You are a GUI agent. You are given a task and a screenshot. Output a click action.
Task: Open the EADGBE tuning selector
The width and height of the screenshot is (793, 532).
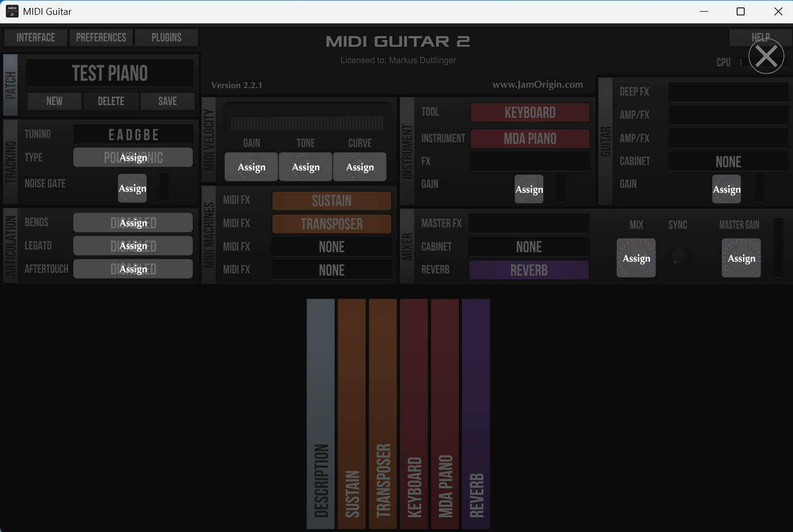(133, 135)
